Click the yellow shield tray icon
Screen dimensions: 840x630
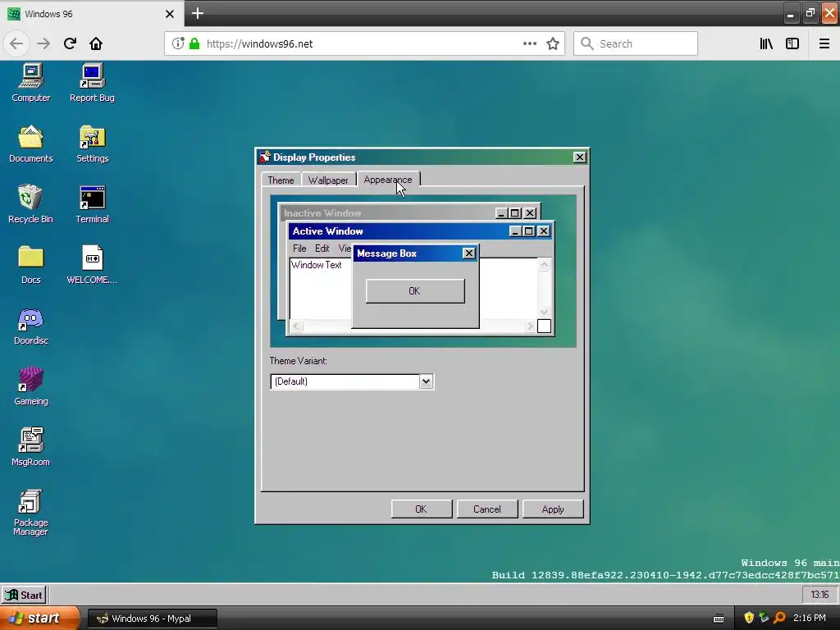click(x=749, y=618)
